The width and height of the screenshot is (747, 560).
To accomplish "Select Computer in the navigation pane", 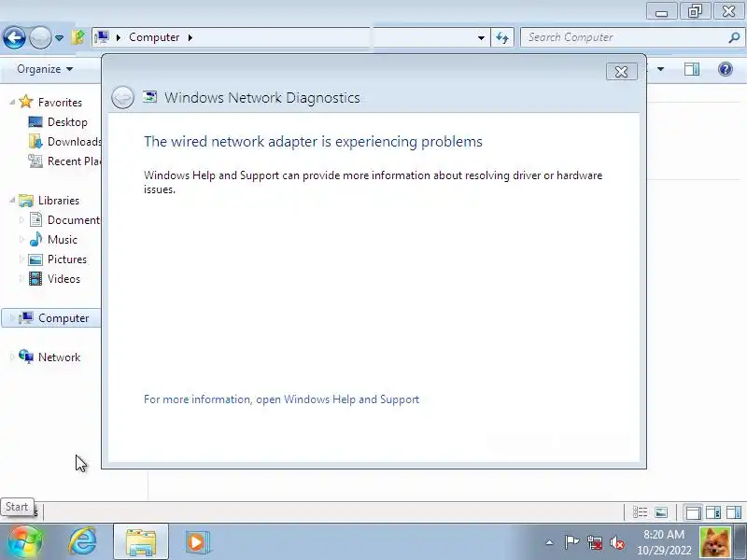I will (63, 318).
